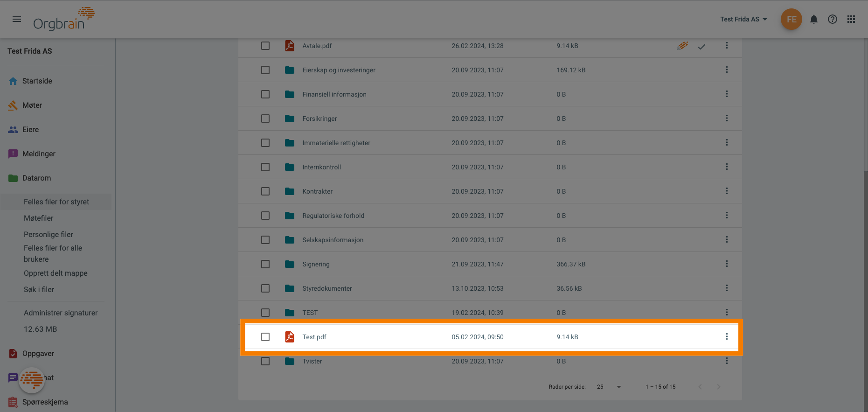Click the previous page arrow in pagination
Viewport: 868px width, 412px height.
tap(700, 387)
